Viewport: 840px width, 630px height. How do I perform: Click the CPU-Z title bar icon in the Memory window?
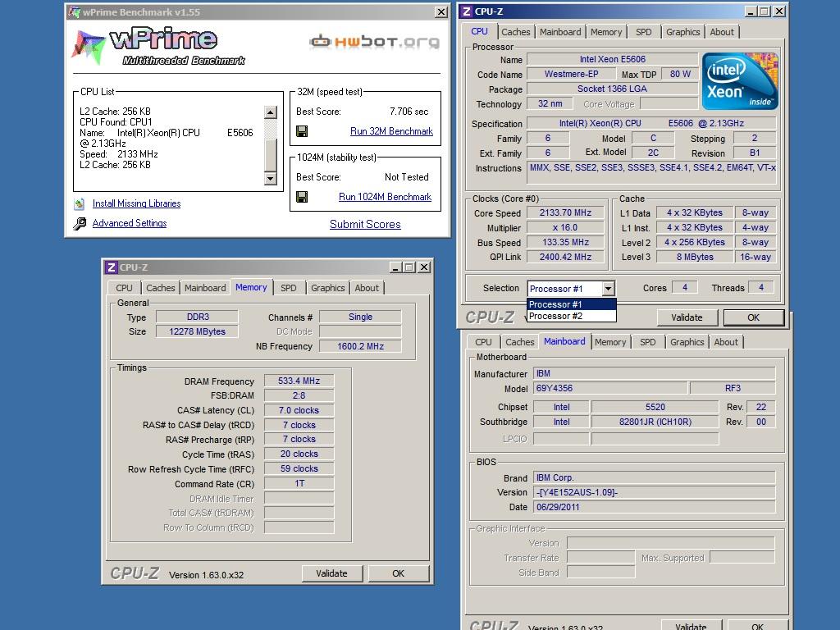tap(111, 267)
